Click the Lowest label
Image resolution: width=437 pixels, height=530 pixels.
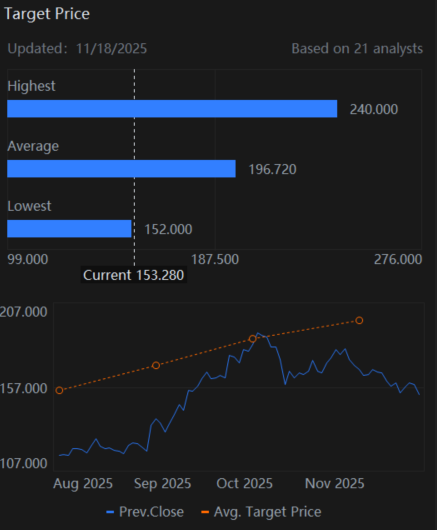click(x=29, y=206)
